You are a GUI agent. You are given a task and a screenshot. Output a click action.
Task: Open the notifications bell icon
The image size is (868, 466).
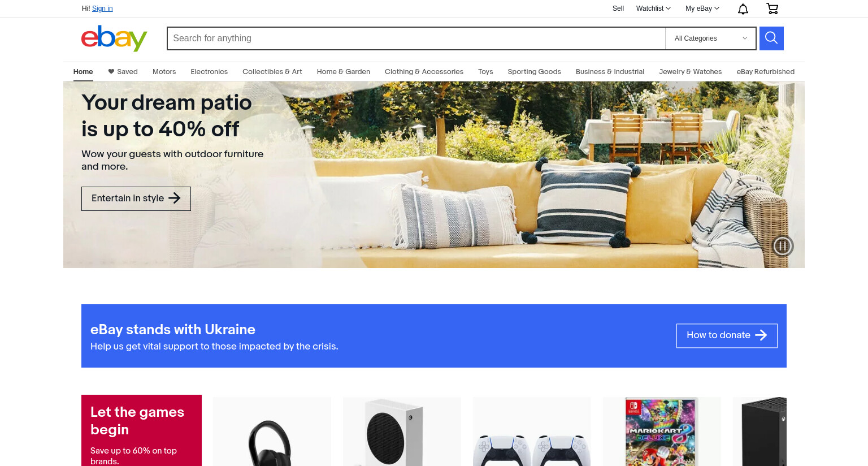pyautogui.click(x=743, y=8)
